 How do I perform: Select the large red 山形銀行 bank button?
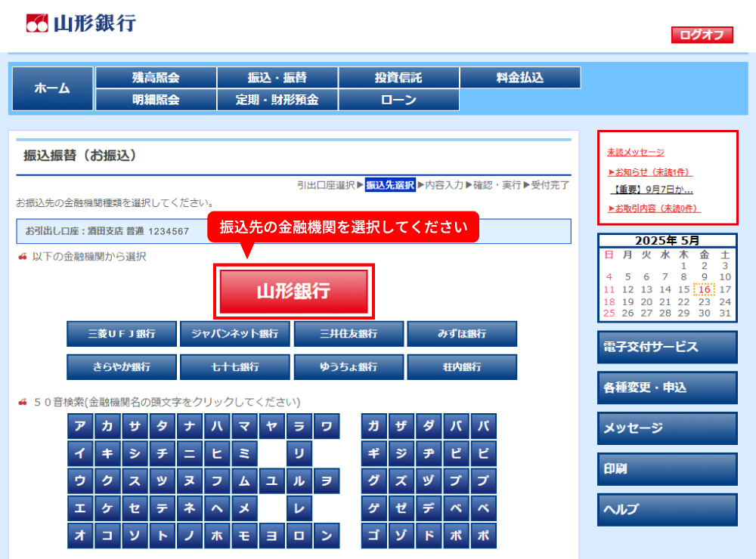(x=293, y=291)
